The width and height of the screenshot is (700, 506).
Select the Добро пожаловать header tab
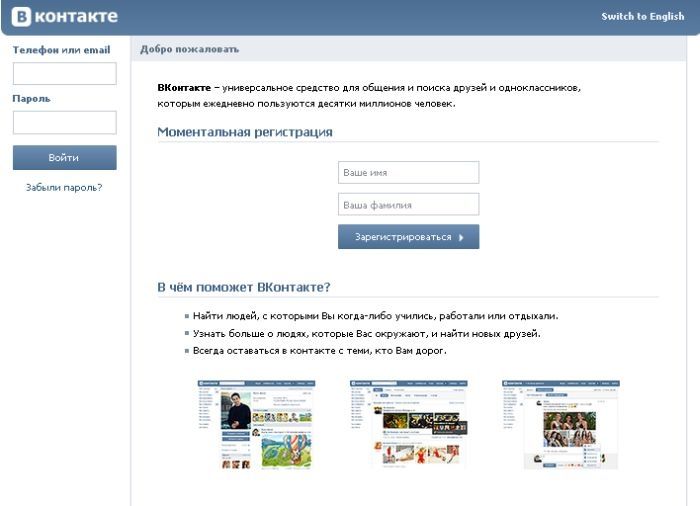coord(189,49)
